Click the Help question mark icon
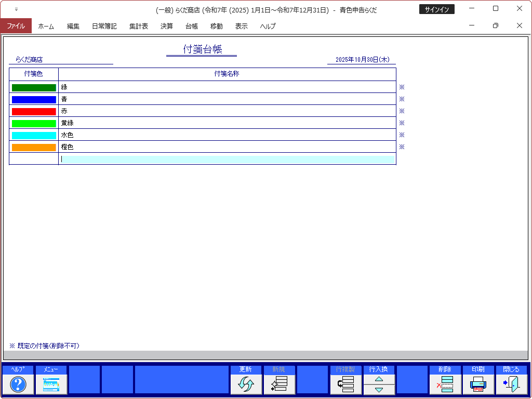Viewport: 532px width, 399px height. (x=18, y=384)
